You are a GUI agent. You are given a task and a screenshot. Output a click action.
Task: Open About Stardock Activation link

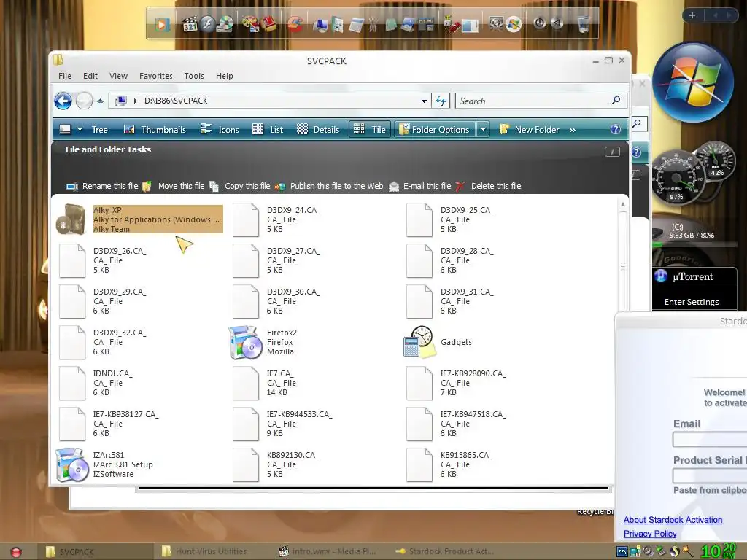(673, 520)
